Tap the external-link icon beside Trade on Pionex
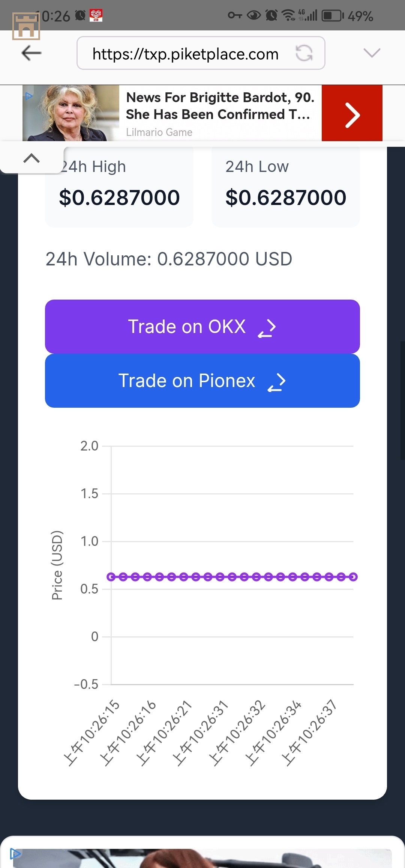405x868 pixels. [x=277, y=382]
